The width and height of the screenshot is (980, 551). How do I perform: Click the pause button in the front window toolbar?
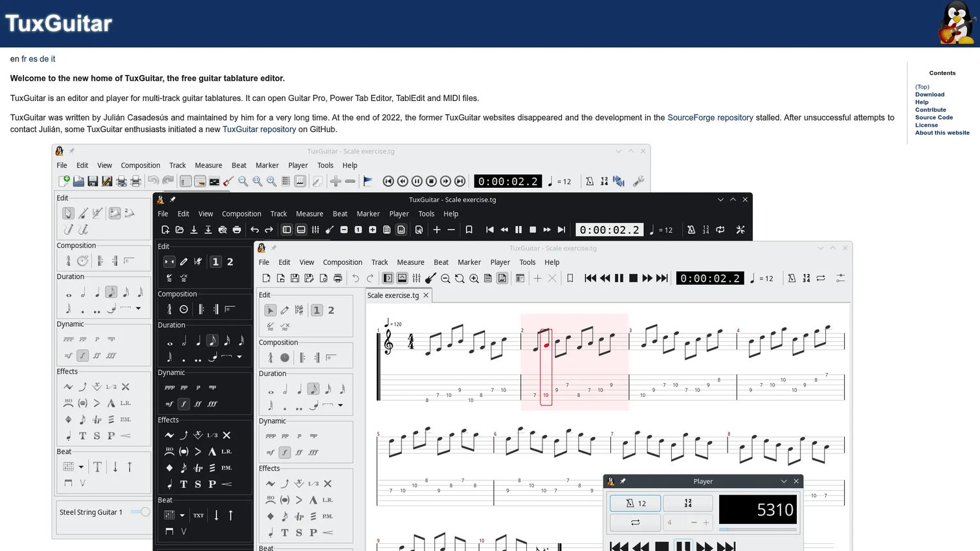pyautogui.click(x=619, y=278)
